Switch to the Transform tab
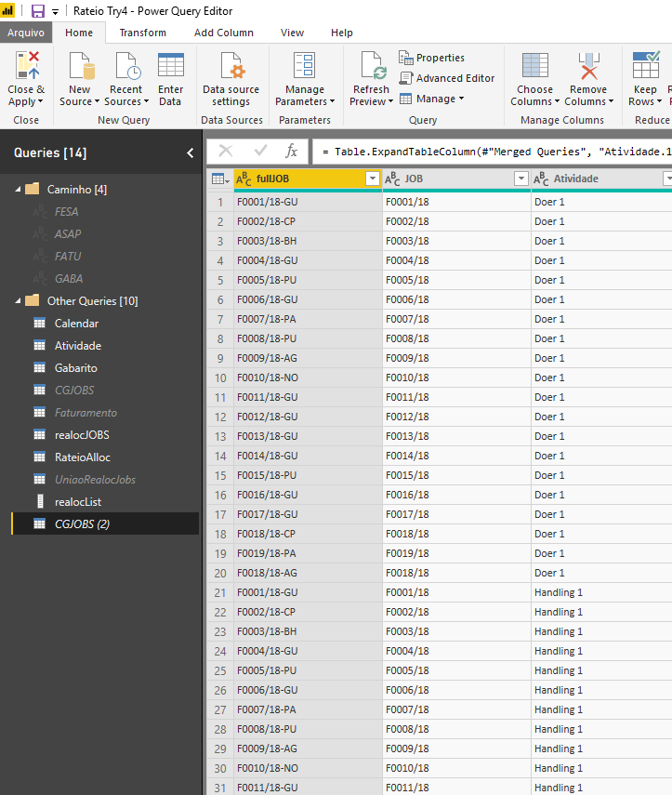The width and height of the screenshot is (672, 795). pos(143,33)
